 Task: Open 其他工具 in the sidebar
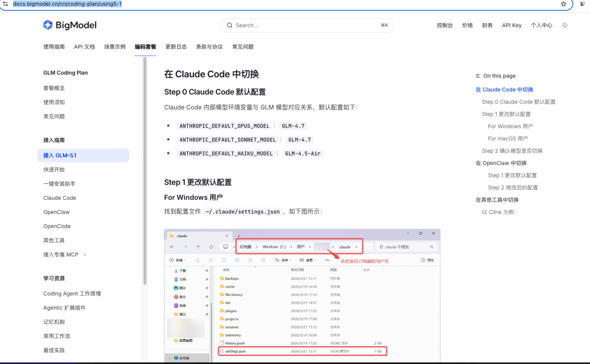54,240
